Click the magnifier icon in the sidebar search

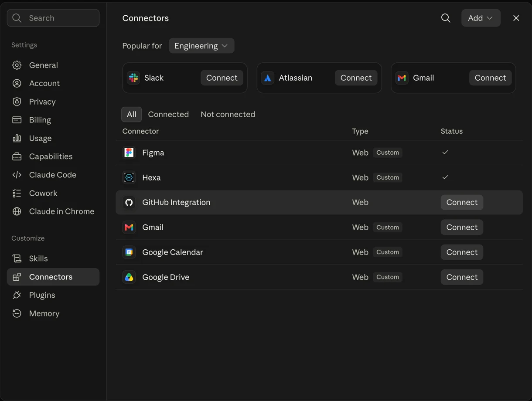point(17,18)
